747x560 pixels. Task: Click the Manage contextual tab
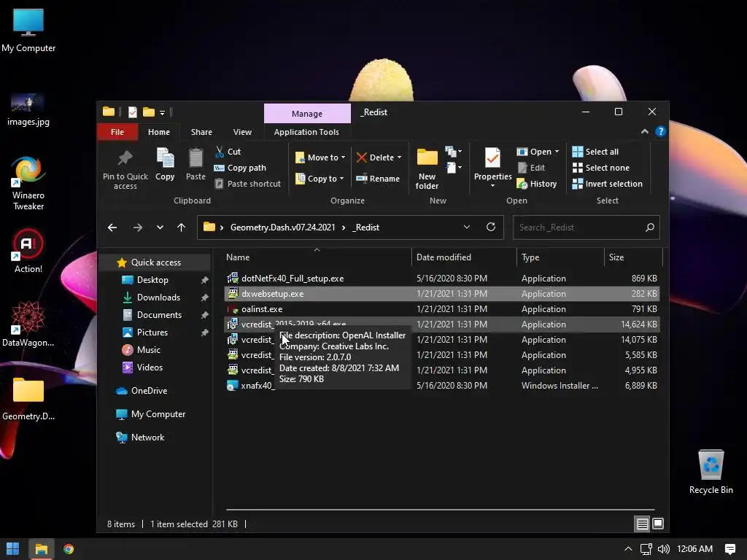[307, 113]
